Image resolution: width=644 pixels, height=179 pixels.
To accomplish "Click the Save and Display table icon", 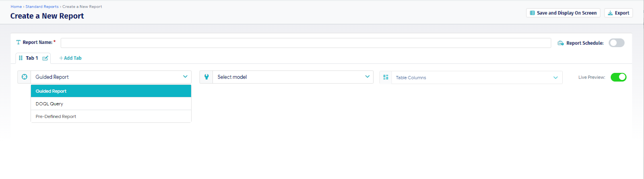I will coord(532,13).
